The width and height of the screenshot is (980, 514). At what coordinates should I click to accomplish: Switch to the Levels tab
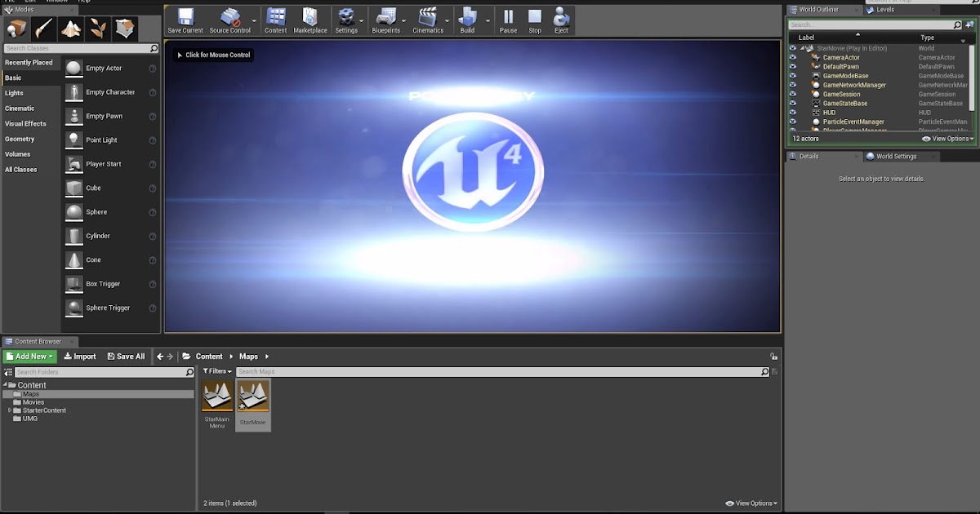885,10
